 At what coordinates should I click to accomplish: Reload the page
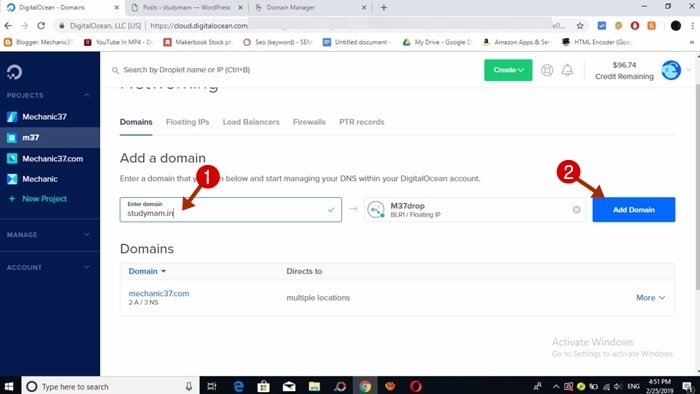[x=41, y=26]
